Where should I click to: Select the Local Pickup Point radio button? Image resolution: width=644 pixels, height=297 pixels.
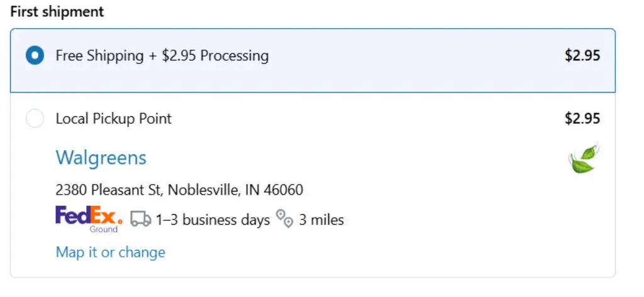click(x=35, y=119)
